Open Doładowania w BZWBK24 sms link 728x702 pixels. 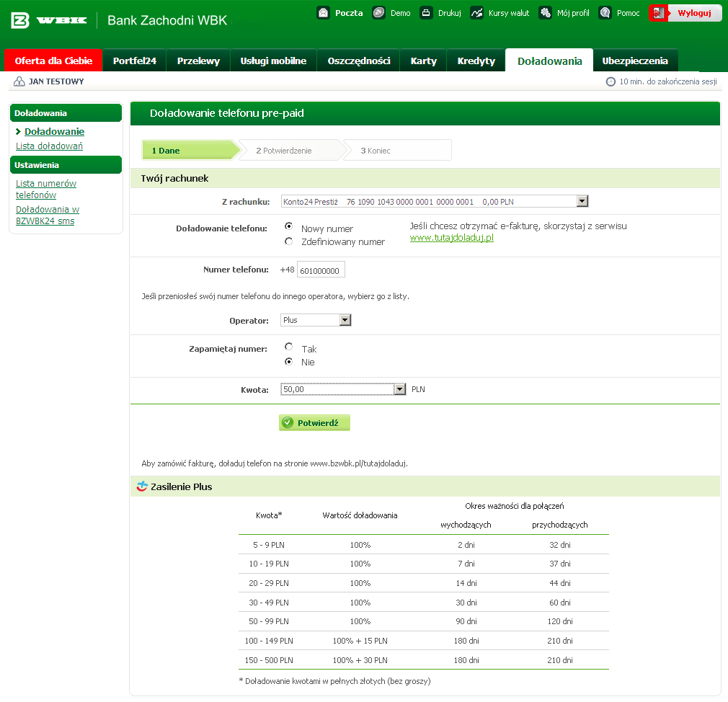[48, 216]
